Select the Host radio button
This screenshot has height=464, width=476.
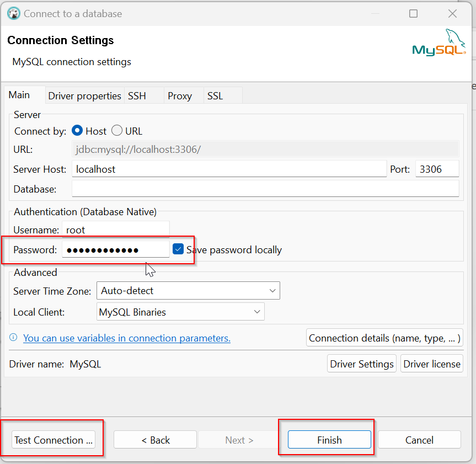point(78,131)
